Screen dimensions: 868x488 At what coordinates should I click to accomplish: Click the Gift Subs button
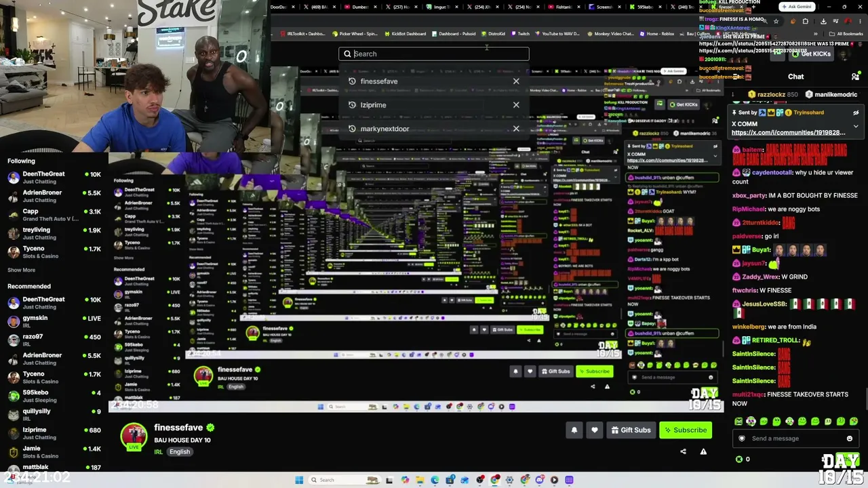[631, 430]
